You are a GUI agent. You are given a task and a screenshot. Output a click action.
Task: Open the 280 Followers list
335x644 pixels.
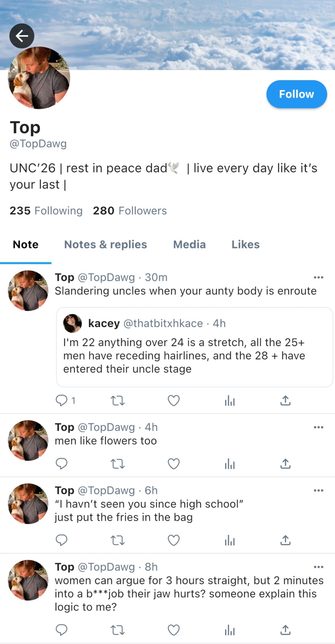coord(130,211)
